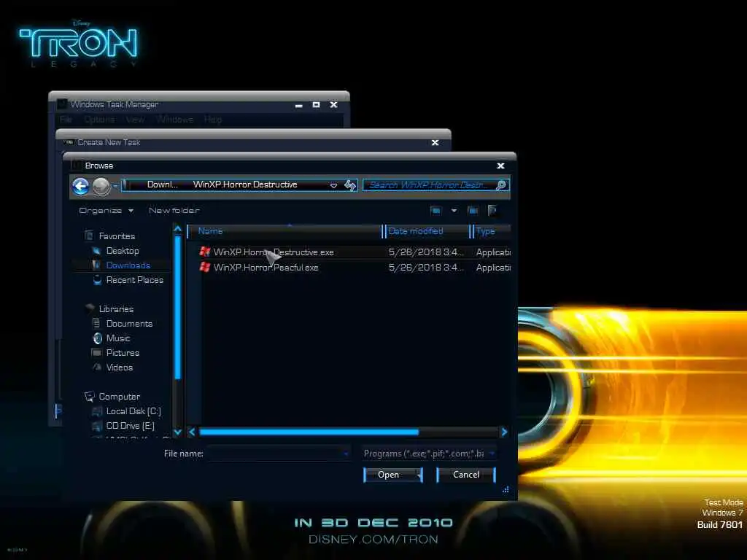Go back with the blue back arrow
The image size is (747, 560).
[x=80, y=186]
